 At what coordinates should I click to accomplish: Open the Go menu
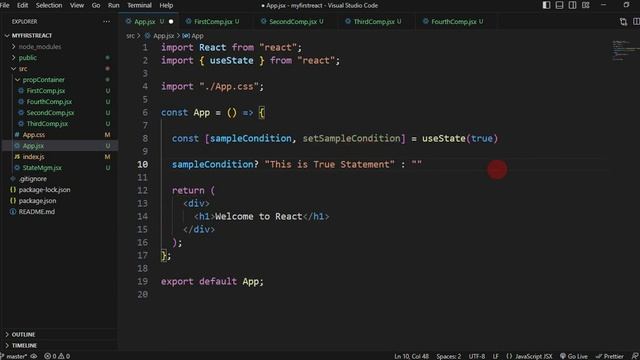[96, 5]
